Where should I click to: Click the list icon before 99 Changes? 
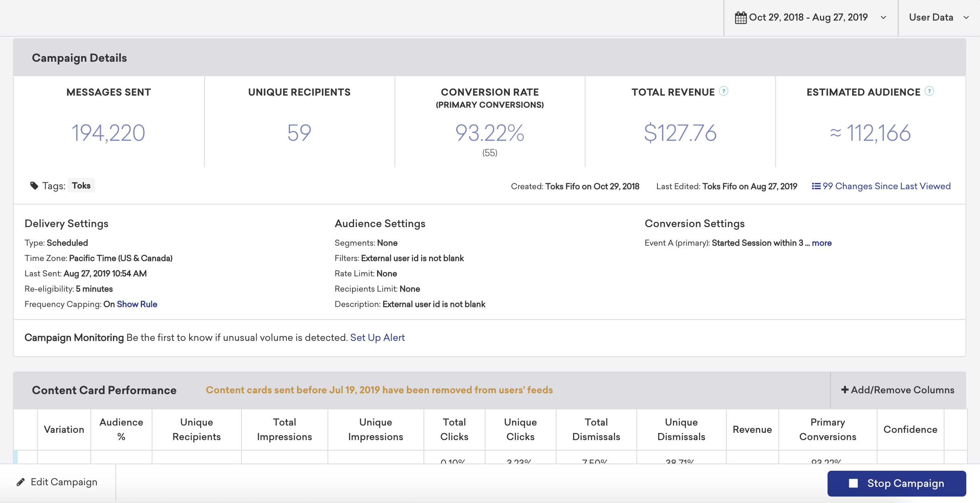coord(816,186)
